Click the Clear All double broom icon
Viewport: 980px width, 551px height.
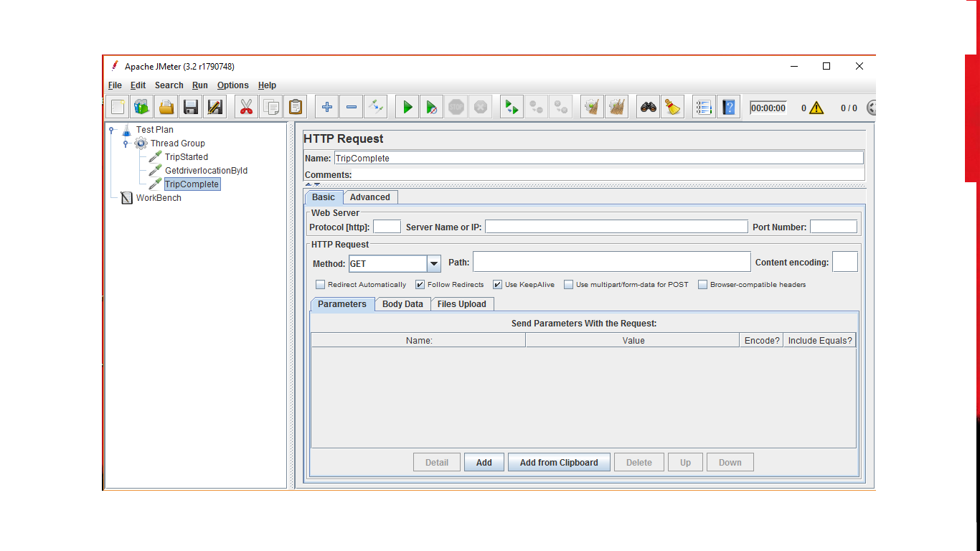[617, 108]
